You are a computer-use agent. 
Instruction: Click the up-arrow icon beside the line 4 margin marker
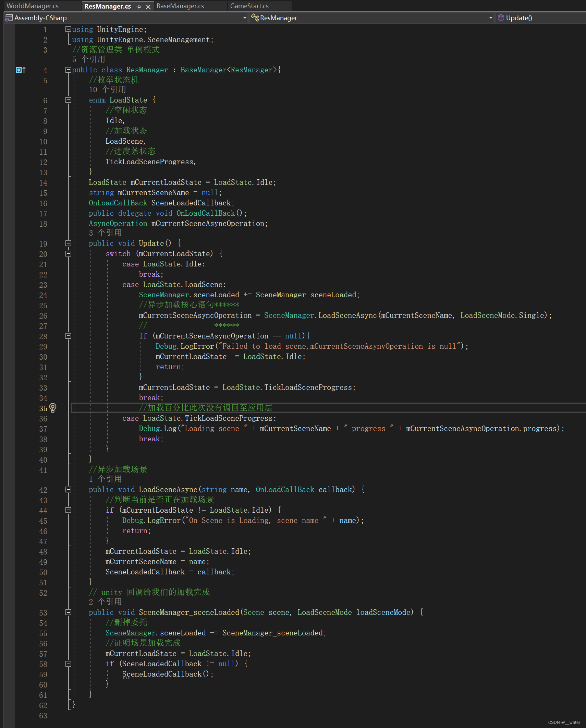tap(25, 70)
